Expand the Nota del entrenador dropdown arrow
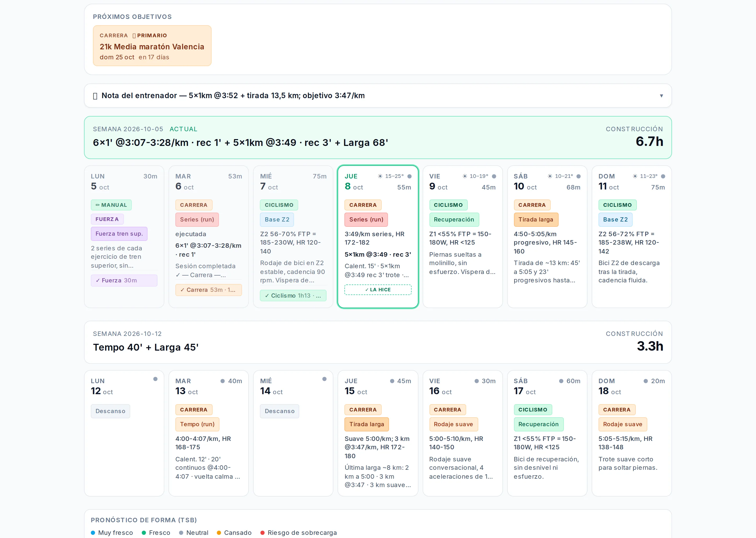 click(x=661, y=96)
